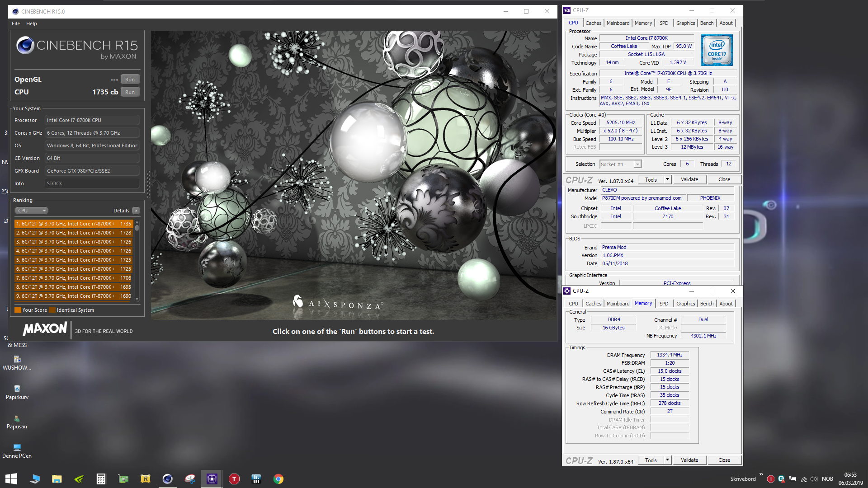Run the CPU benchmark
The height and width of the screenshot is (488, 868).
(130, 92)
